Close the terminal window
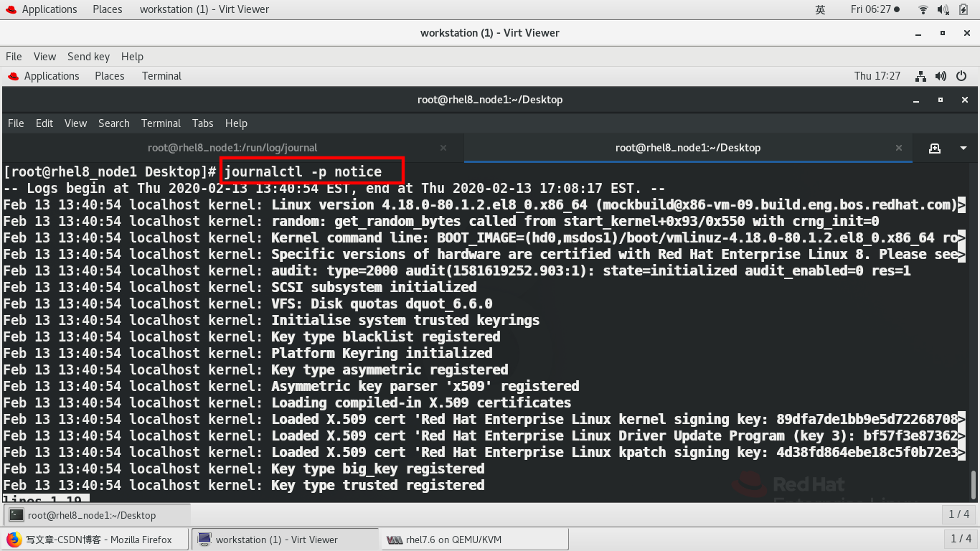Image resolution: width=980 pixels, height=551 pixels. 965,100
